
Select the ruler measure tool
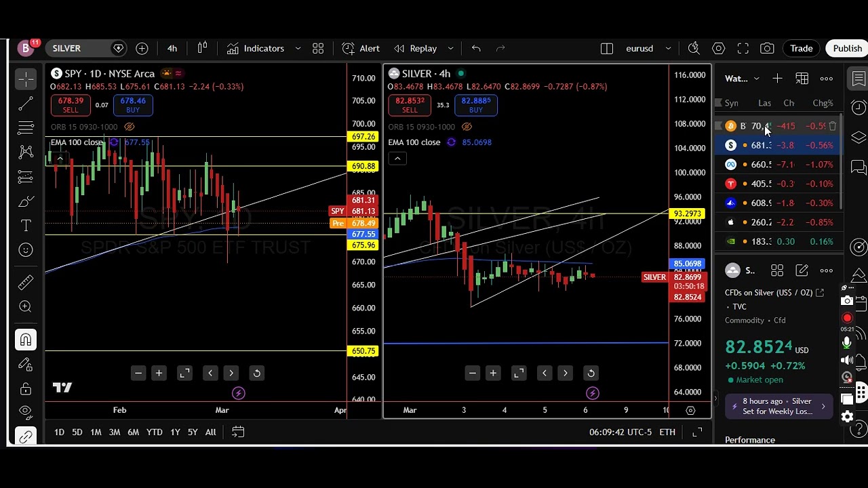click(26, 282)
